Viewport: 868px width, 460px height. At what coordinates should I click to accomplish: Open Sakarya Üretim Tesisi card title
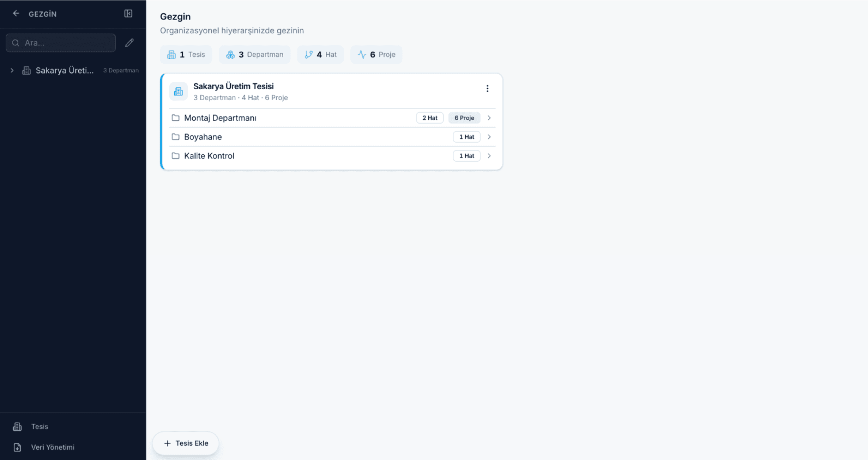[234, 86]
